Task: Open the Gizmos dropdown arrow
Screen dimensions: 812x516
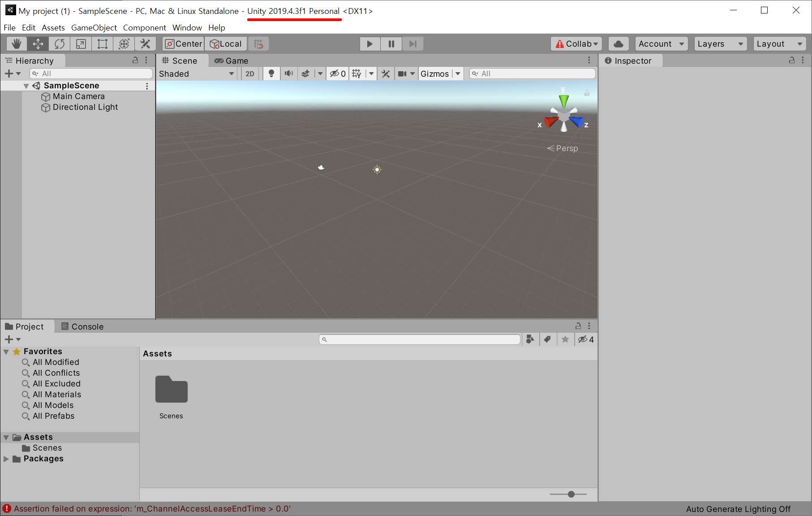Action: click(x=458, y=74)
